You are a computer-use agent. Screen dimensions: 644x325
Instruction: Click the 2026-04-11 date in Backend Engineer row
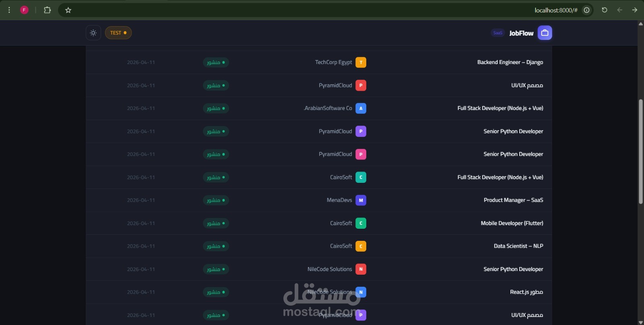coord(141,62)
